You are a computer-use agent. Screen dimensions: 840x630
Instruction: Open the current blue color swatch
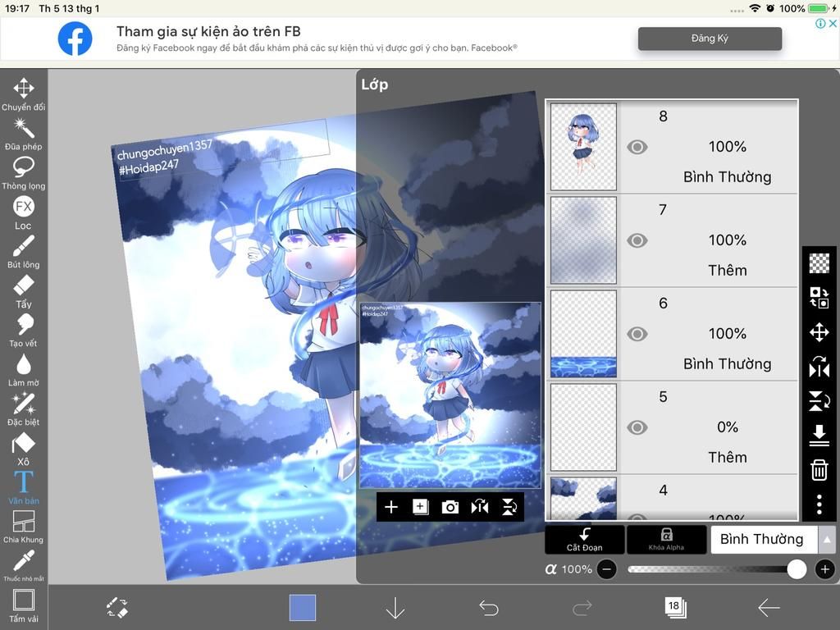[303, 608]
